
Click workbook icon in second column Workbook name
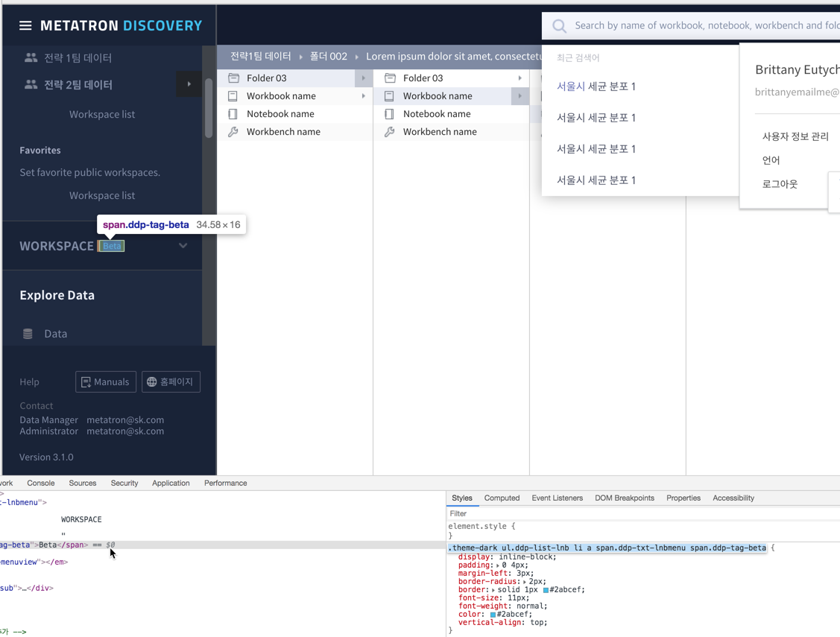(389, 96)
